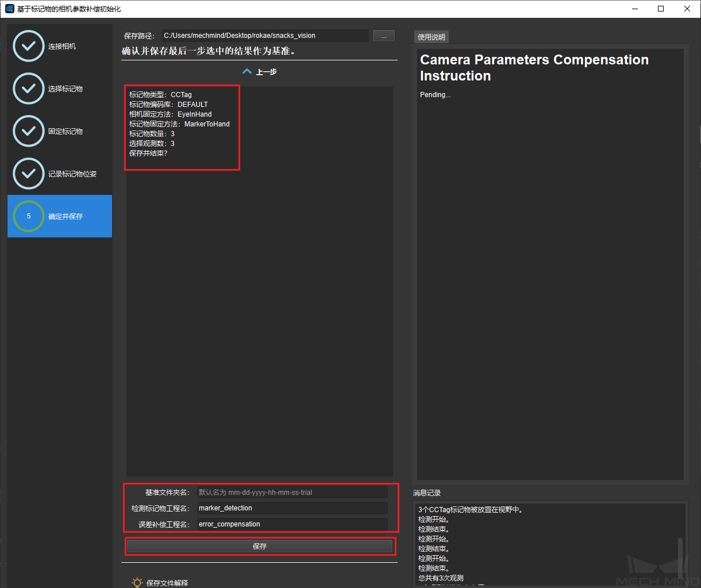701x588 pixels.
Task: Select the 确定并保存 step in sidebar
Action: pos(66,217)
